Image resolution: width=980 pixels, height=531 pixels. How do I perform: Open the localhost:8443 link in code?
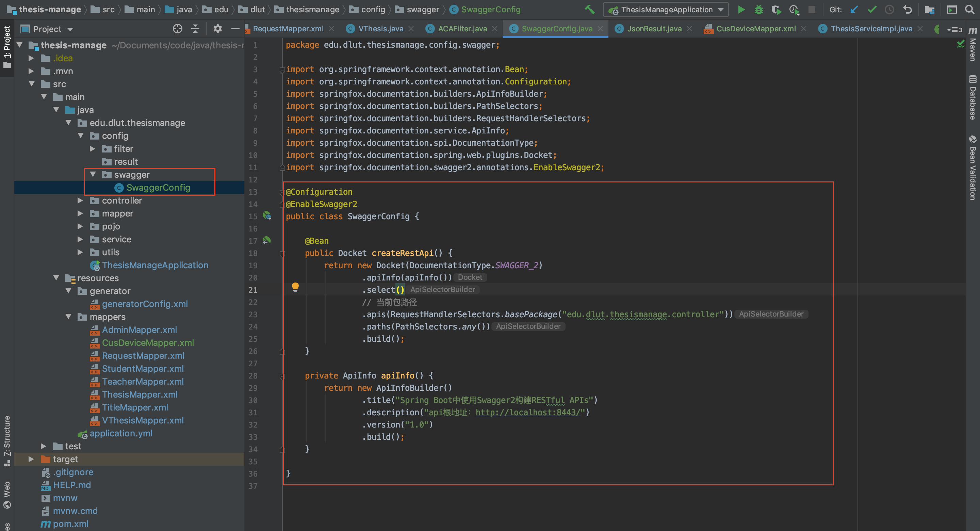tap(528, 412)
